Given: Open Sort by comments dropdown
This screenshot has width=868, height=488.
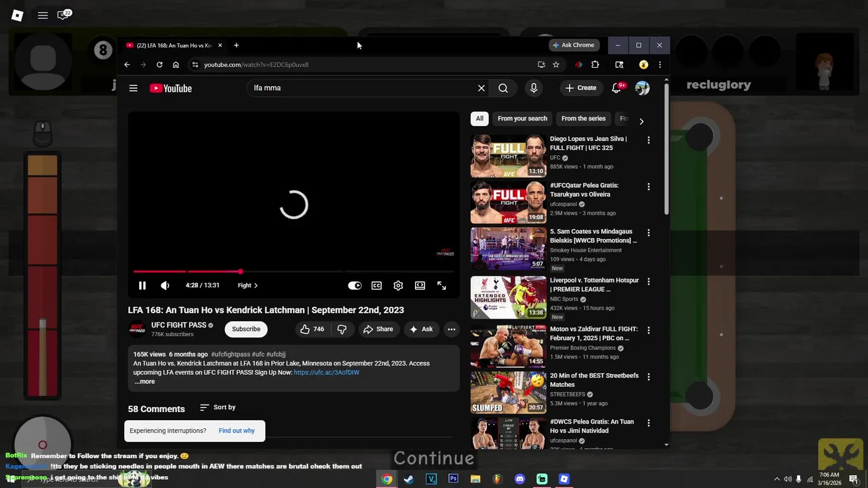Looking at the screenshot, I should (x=218, y=407).
